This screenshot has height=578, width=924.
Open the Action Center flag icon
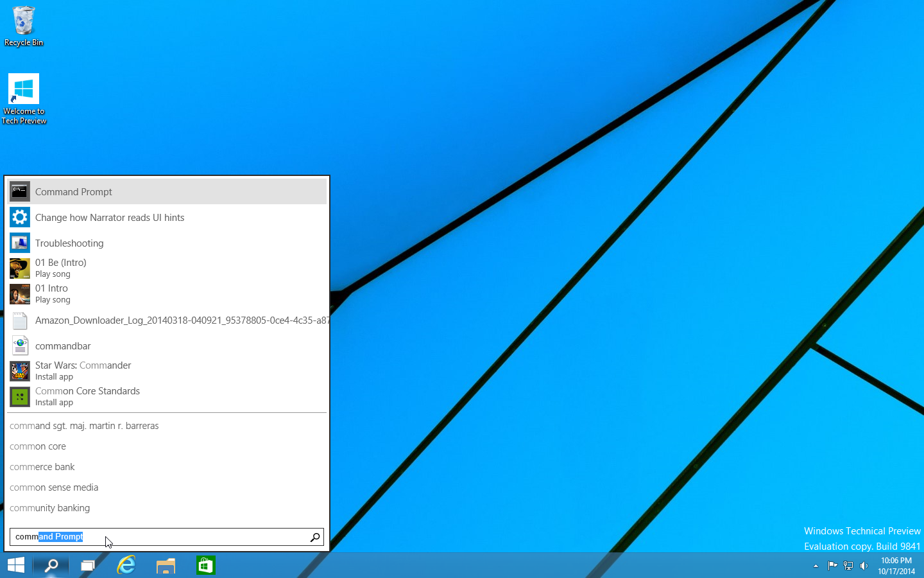coord(832,566)
